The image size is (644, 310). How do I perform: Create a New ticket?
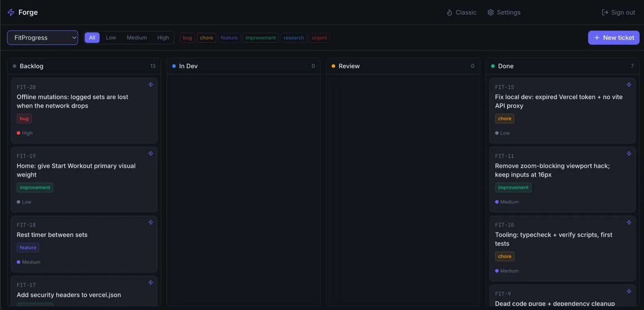614,37
